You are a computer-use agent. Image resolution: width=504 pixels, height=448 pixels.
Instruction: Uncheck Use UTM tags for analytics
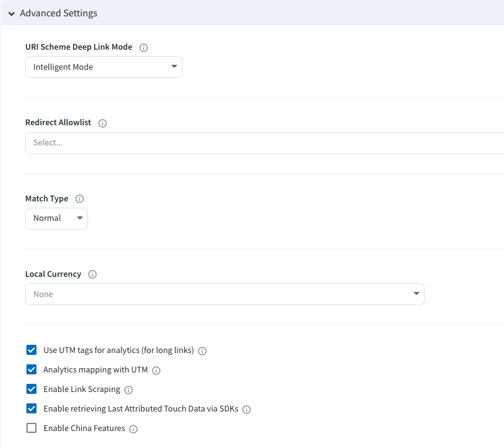coord(31,350)
